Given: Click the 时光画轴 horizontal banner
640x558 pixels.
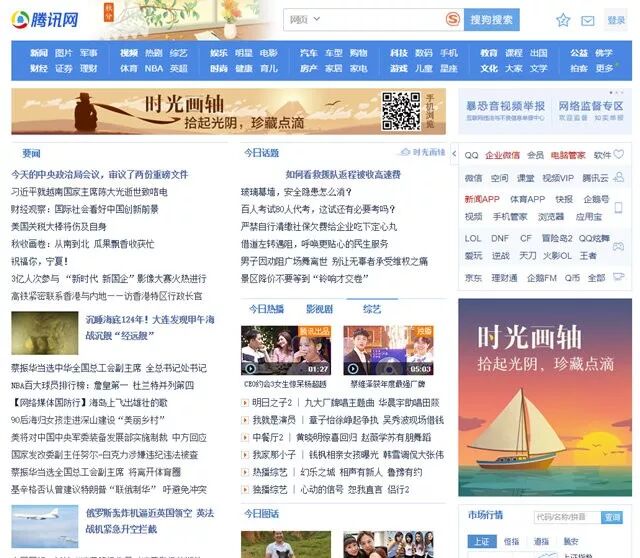Looking at the screenshot, I should click(x=229, y=111).
